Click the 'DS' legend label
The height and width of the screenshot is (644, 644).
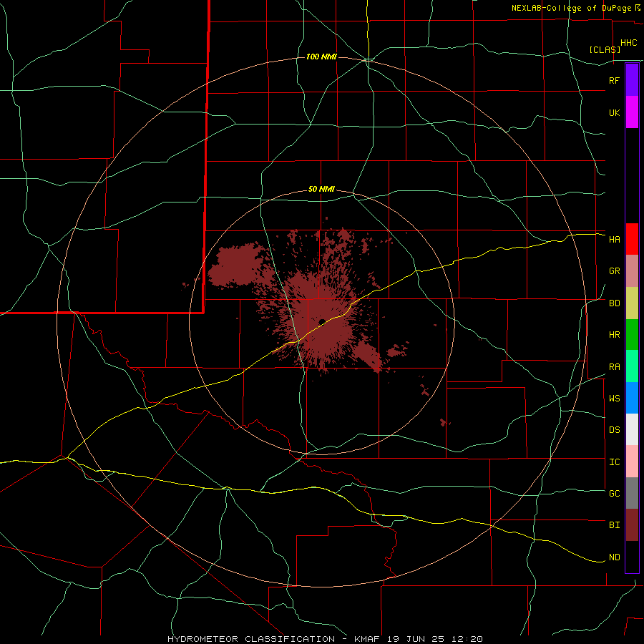click(614, 430)
